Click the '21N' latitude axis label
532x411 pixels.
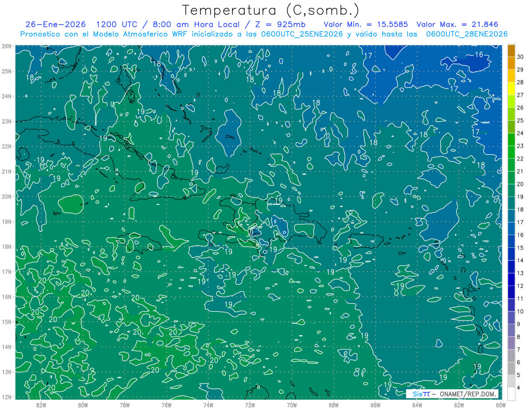[6, 171]
